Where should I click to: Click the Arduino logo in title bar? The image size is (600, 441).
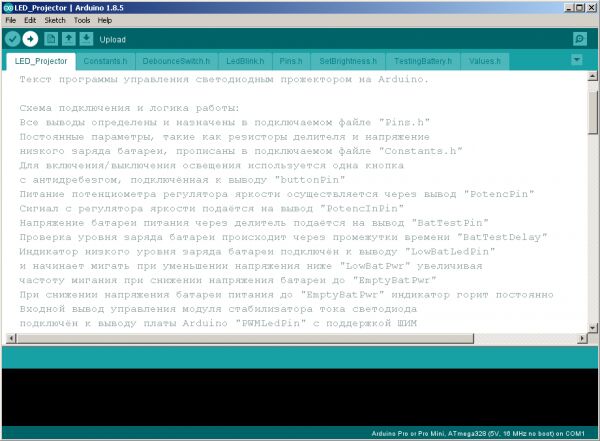tap(7, 8)
